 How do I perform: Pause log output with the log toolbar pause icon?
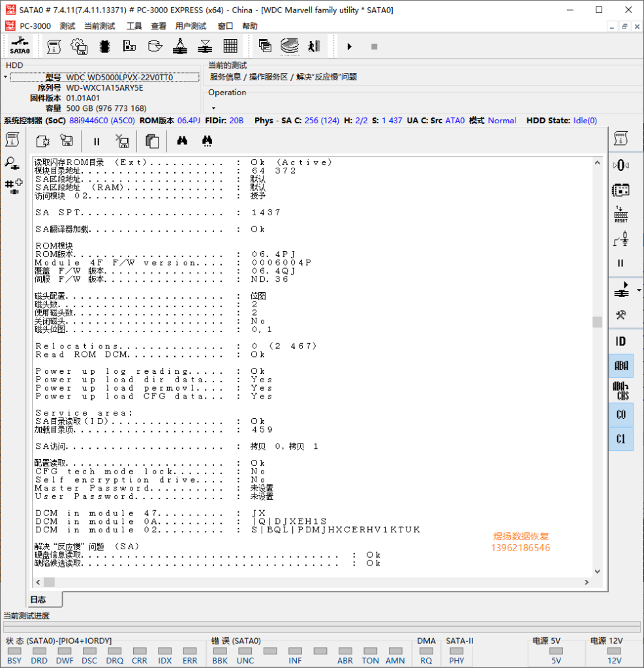[97, 142]
